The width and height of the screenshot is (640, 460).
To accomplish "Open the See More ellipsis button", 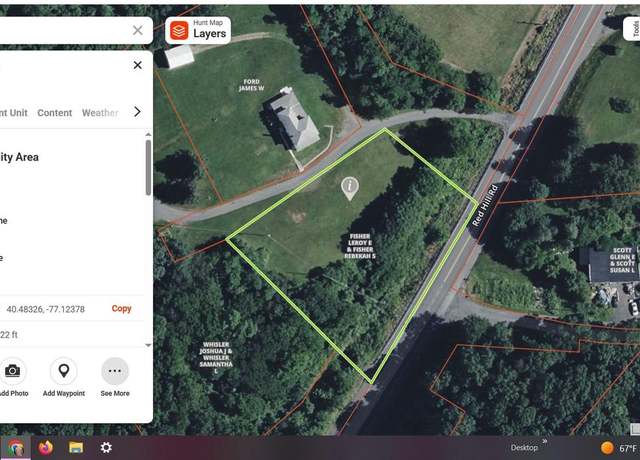I will pos(115,371).
